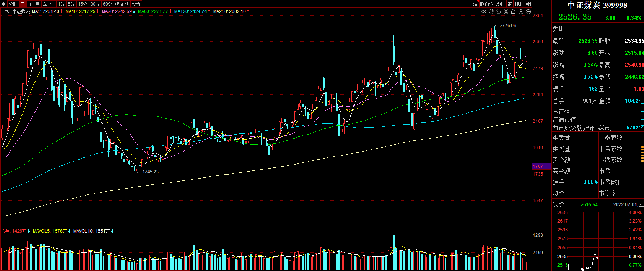The width and height of the screenshot is (644, 271).
Task: Click the 删自选 remove-from-watchlist button
Action: [487, 4]
